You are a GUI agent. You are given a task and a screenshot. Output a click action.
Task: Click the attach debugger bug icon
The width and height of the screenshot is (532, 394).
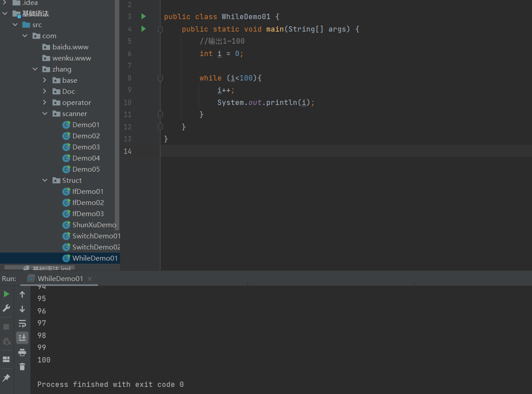pyautogui.click(x=7, y=342)
